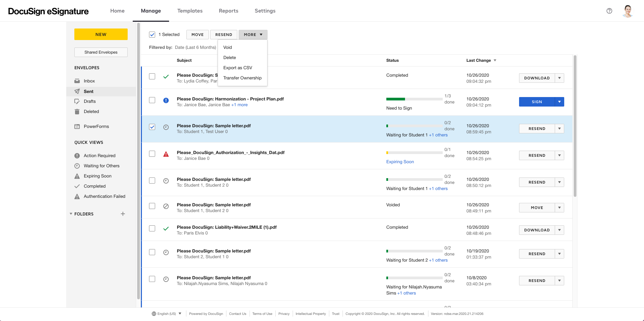The image size is (644, 321).
Task: Click the clock icon on selected Sample letter row
Action: pos(166,127)
